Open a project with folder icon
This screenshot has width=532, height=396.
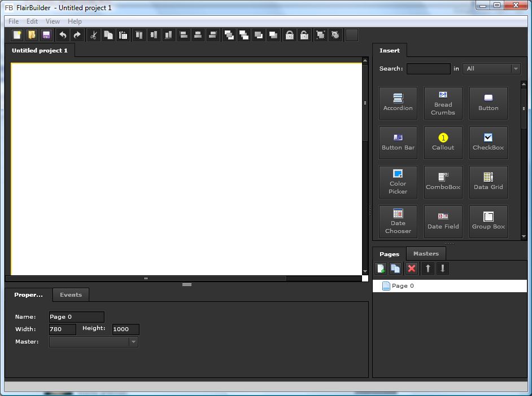32,35
